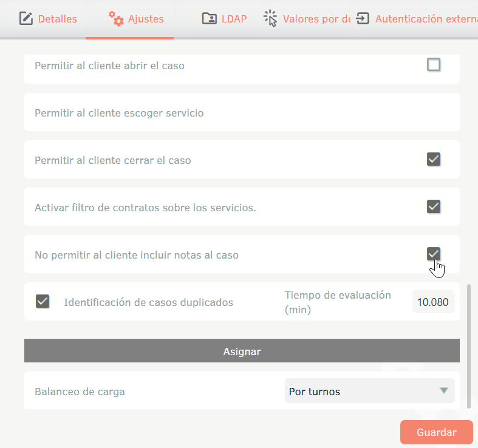Screen dimensions: 478x448
Task: Click the pencil edit icon beside Detalles
Action: coord(26,19)
